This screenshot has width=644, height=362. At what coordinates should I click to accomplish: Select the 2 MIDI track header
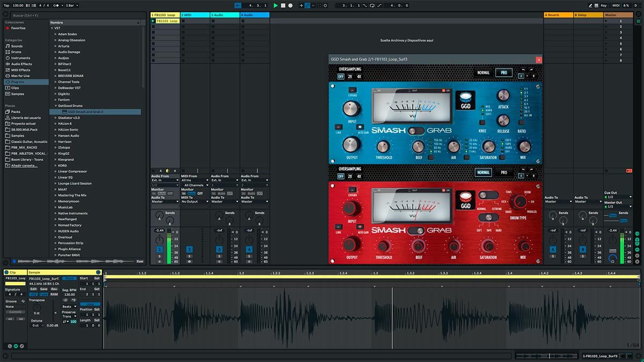[195, 15]
